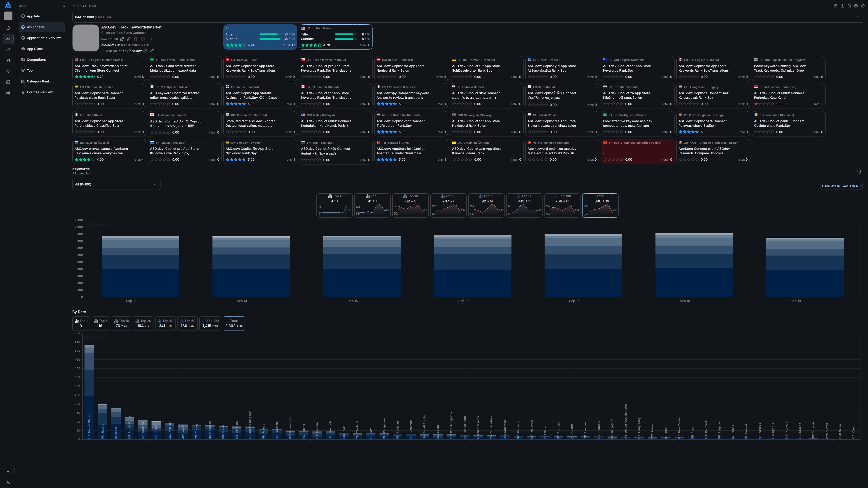Click the Apple logo icon in rail
Screen dimensions: 868x488
pos(8,28)
